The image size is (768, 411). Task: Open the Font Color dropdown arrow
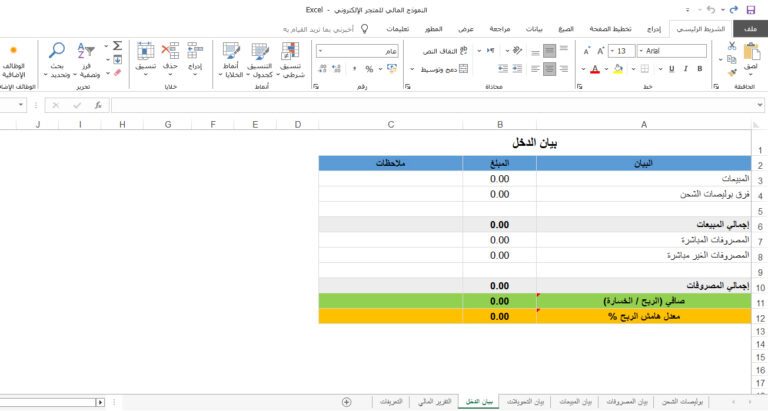583,69
